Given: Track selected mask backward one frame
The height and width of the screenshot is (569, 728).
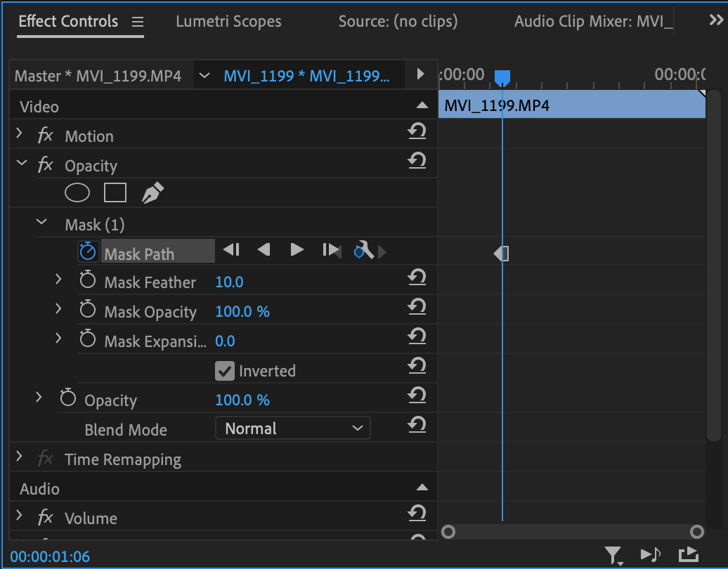Looking at the screenshot, I should tap(231, 250).
